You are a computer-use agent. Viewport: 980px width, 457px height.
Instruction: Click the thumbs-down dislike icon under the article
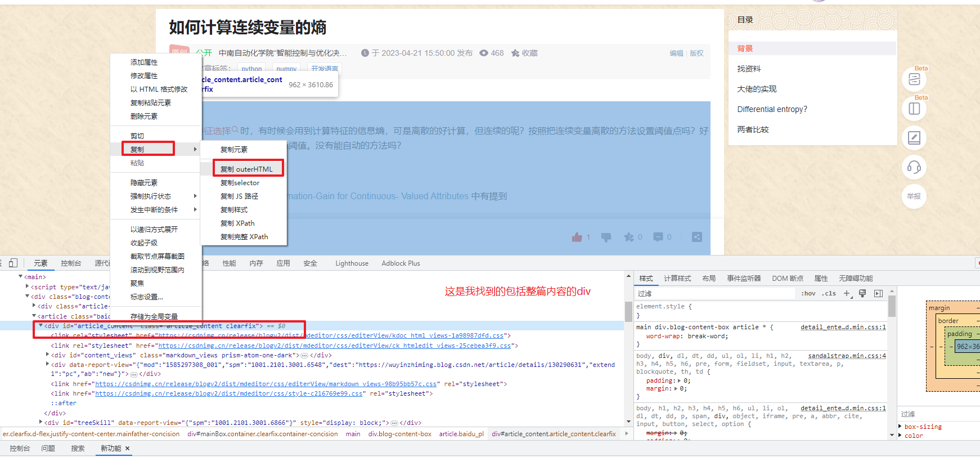[x=606, y=237]
